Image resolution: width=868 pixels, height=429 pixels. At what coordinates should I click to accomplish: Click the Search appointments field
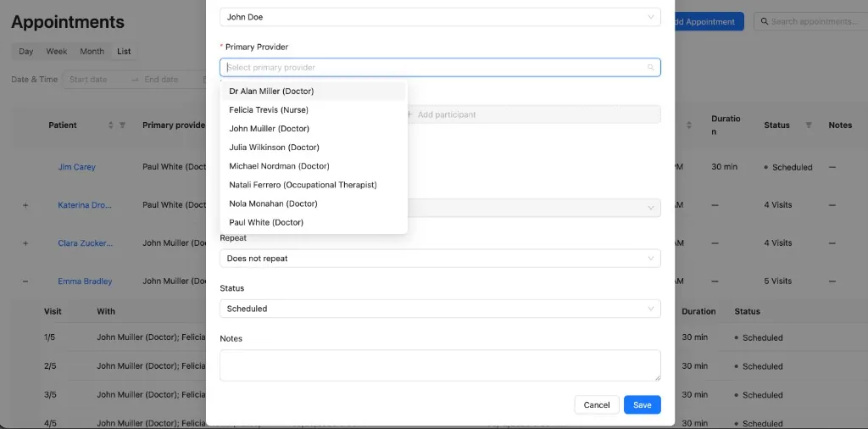click(811, 21)
